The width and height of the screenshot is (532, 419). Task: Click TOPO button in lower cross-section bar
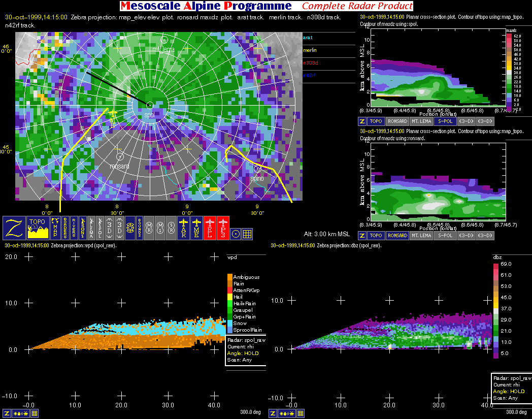tap(376, 236)
